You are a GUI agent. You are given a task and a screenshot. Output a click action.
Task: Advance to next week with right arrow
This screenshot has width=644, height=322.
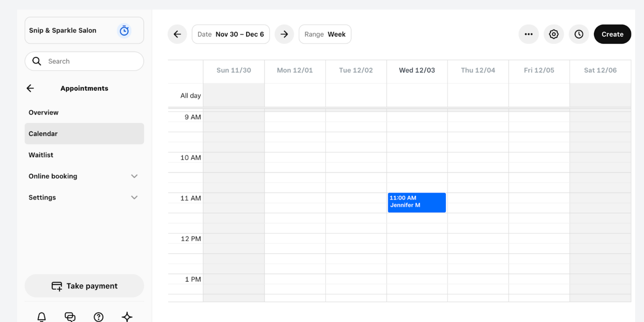click(x=284, y=34)
